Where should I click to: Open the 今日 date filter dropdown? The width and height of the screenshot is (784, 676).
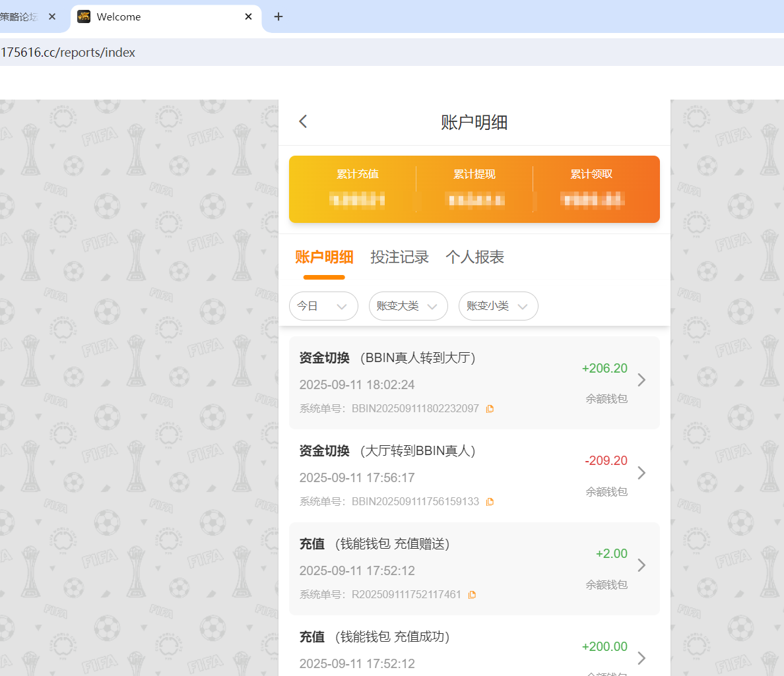click(323, 305)
